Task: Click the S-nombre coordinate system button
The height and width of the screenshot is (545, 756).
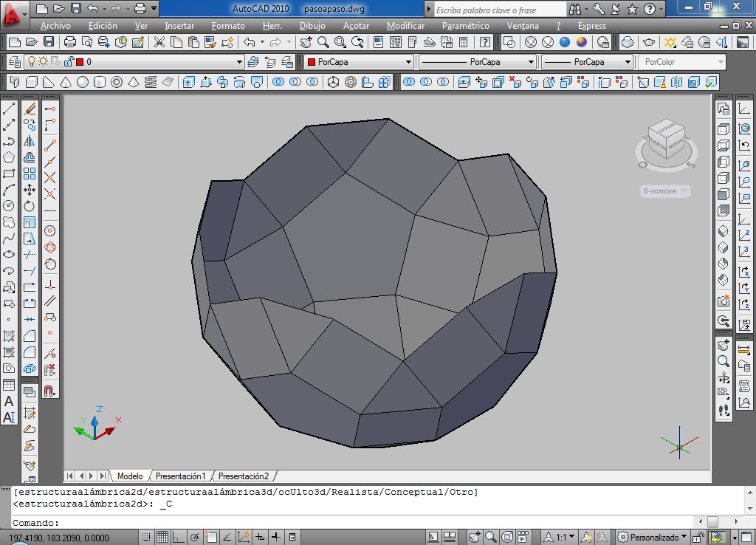Action: pyautogui.click(x=664, y=191)
